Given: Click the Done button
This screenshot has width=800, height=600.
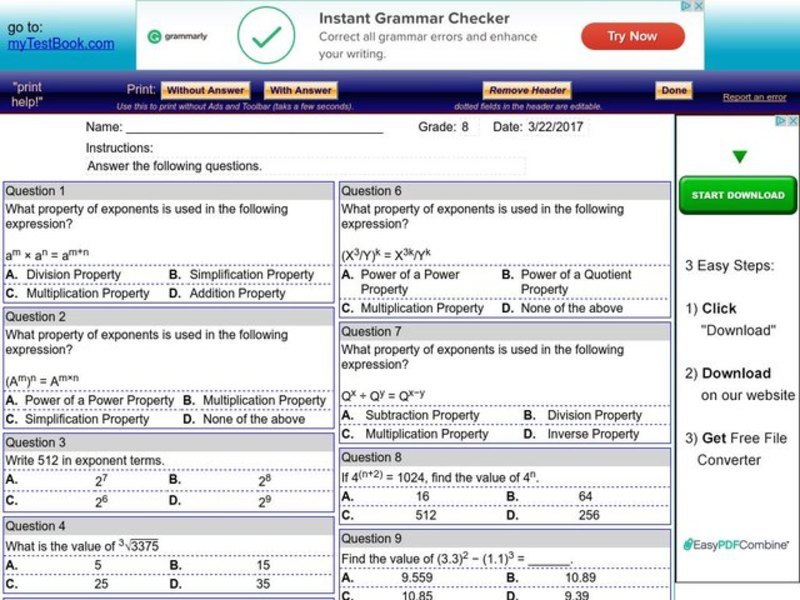Looking at the screenshot, I should [x=674, y=89].
